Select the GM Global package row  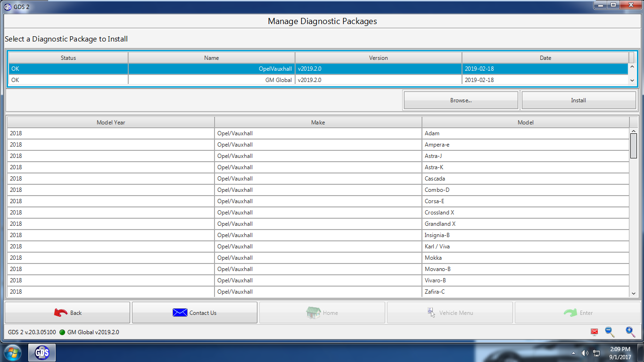(318, 80)
